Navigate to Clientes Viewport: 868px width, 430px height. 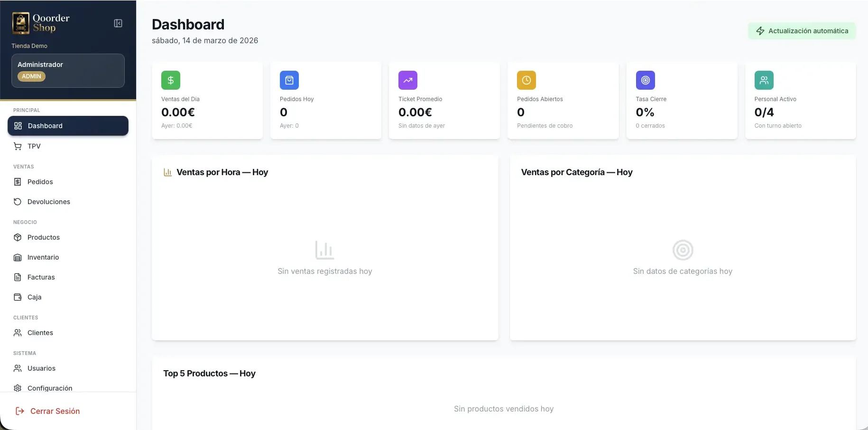pos(68,333)
